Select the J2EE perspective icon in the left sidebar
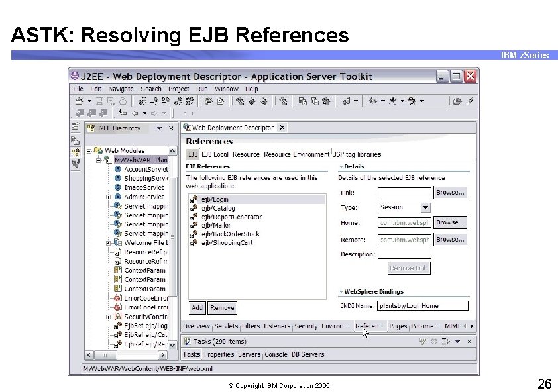This screenshot has width=558, height=392. tap(76, 151)
